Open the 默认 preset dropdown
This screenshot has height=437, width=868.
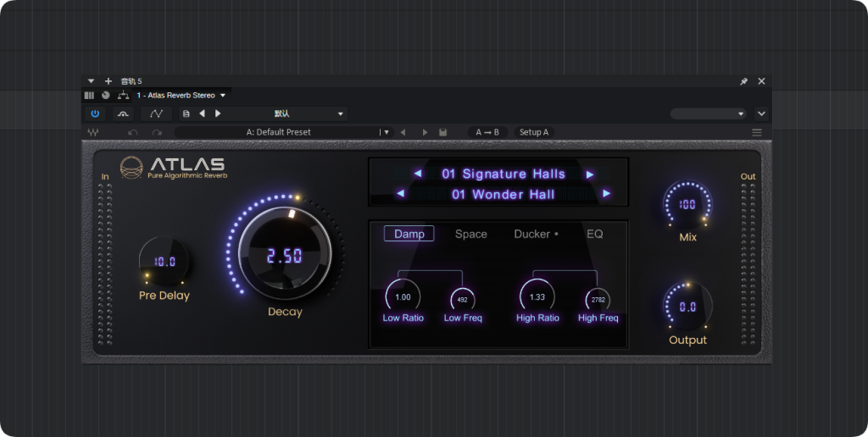click(x=287, y=114)
